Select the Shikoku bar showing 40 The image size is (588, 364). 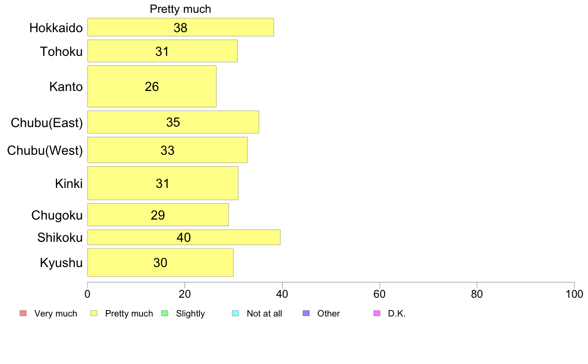[184, 237]
